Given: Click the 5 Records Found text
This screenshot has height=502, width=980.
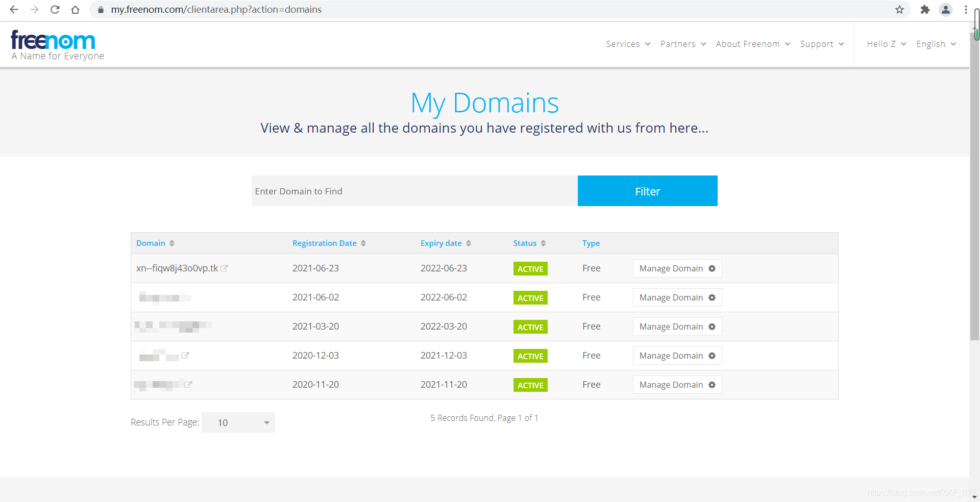Looking at the screenshot, I should [x=484, y=418].
